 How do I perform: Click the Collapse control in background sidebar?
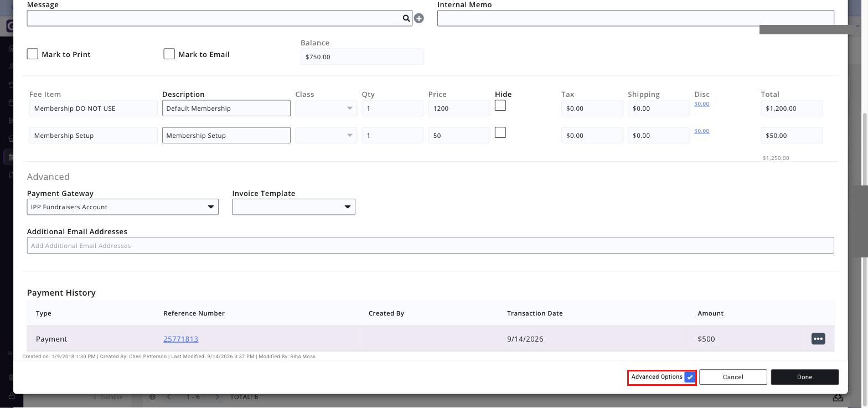pyautogui.click(x=108, y=397)
